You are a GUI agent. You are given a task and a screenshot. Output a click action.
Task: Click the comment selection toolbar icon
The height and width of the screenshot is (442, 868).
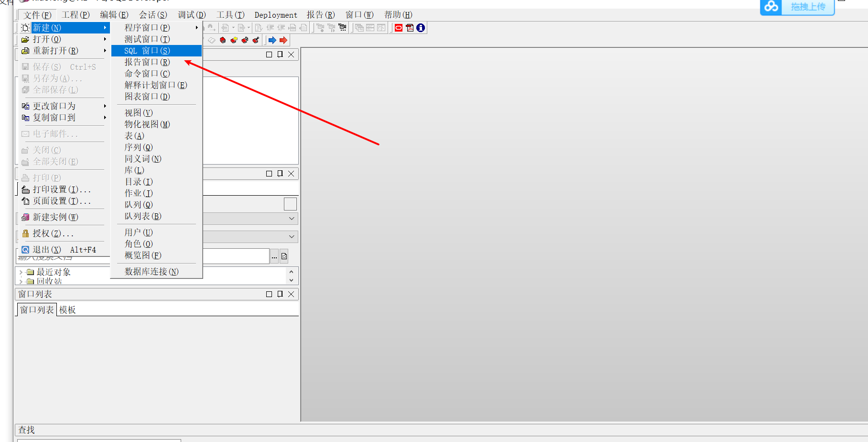click(292, 28)
